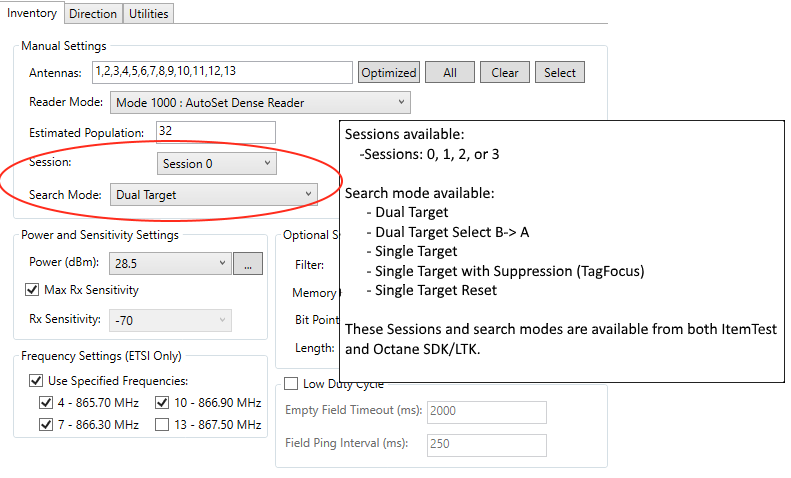
Task: Select the Inventory tab
Action: (32, 13)
